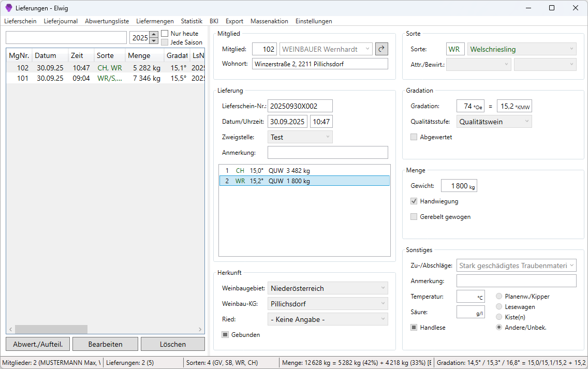Toggle the Nur heute checkbox
Screen dimensions: 588x369
point(165,33)
